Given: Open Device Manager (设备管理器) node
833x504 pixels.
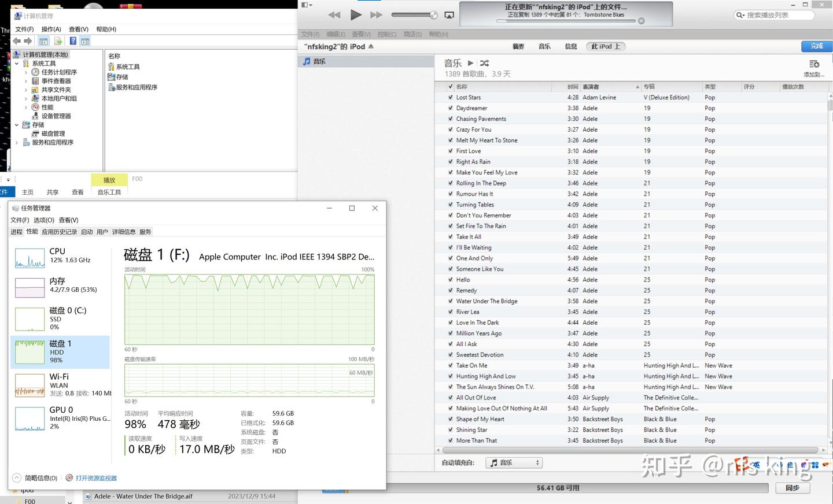Looking at the screenshot, I should 56,116.
